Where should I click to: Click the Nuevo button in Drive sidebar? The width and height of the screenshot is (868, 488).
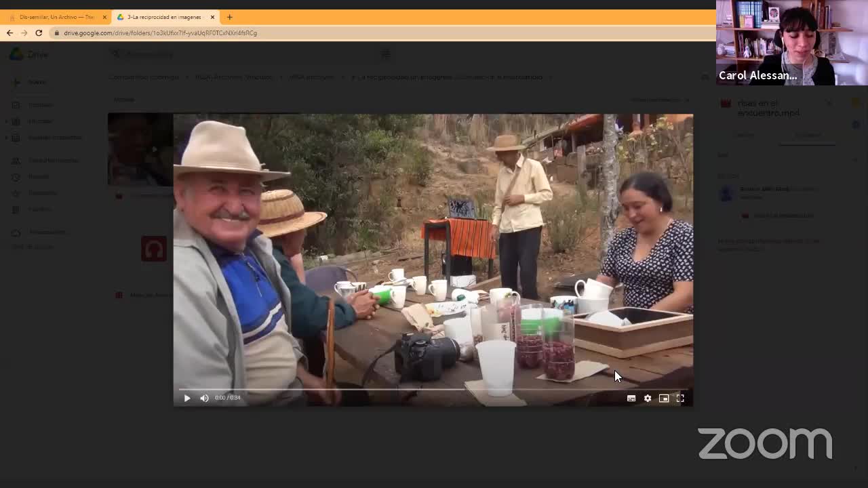(31, 82)
